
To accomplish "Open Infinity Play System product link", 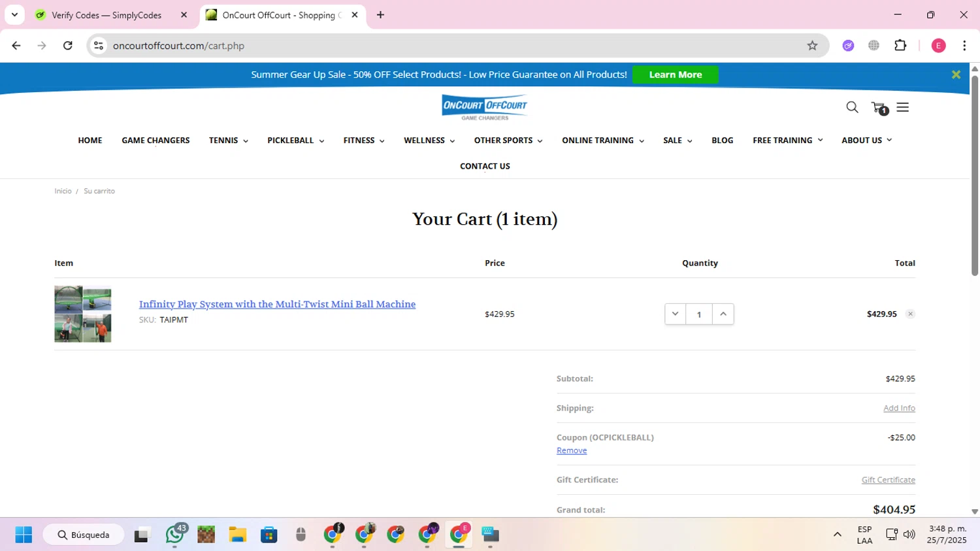I will 277,304.
